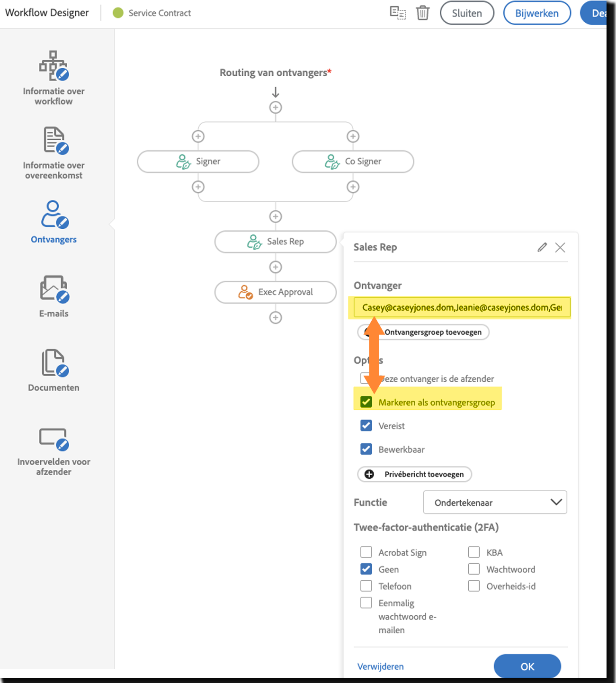Click Bijwerken to update the workflow
The image size is (616, 683).
pos(536,13)
